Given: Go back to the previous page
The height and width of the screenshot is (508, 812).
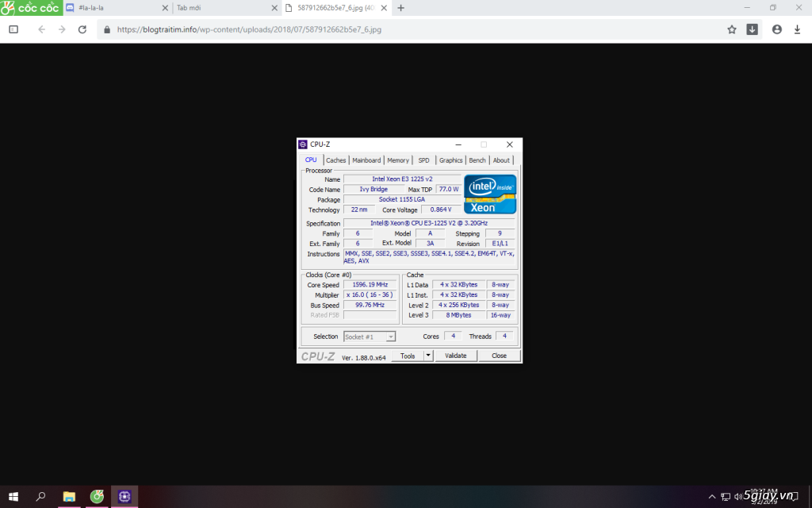Looking at the screenshot, I should (41, 29).
